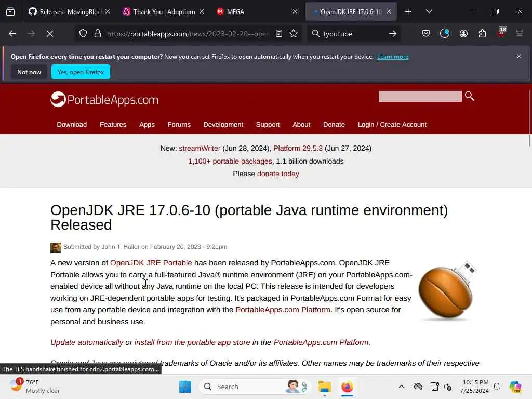Go back one page
Image resolution: width=532 pixels, height=399 pixels.
click(12, 34)
